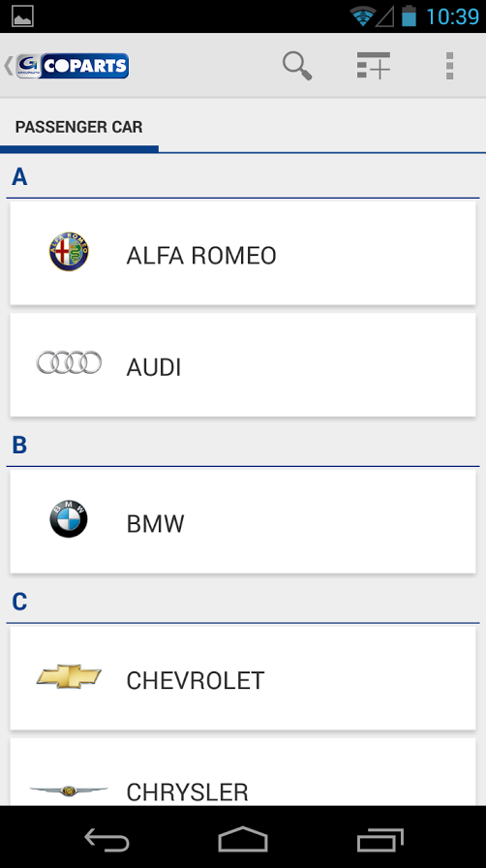This screenshot has width=486, height=868.
Task: Choose the CHEVROLET brand entry
Action: 243,678
